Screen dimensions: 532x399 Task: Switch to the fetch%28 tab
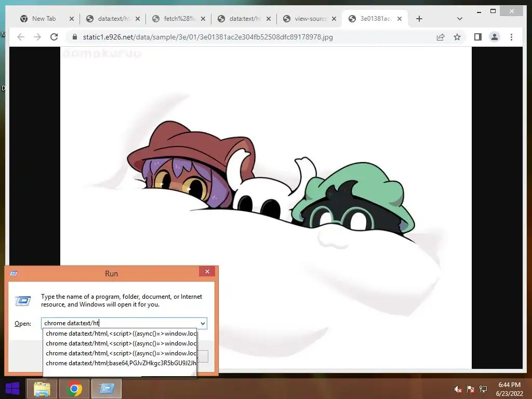(x=175, y=19)
